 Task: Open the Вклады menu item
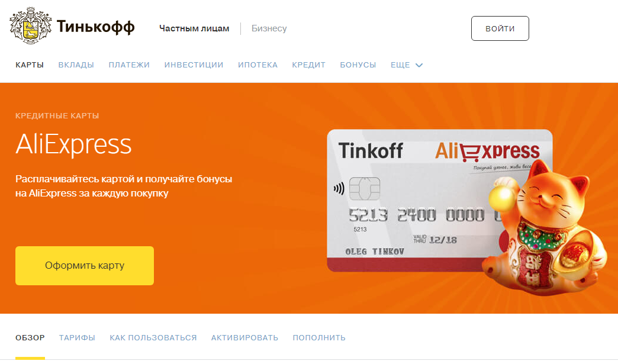point(76,65)
